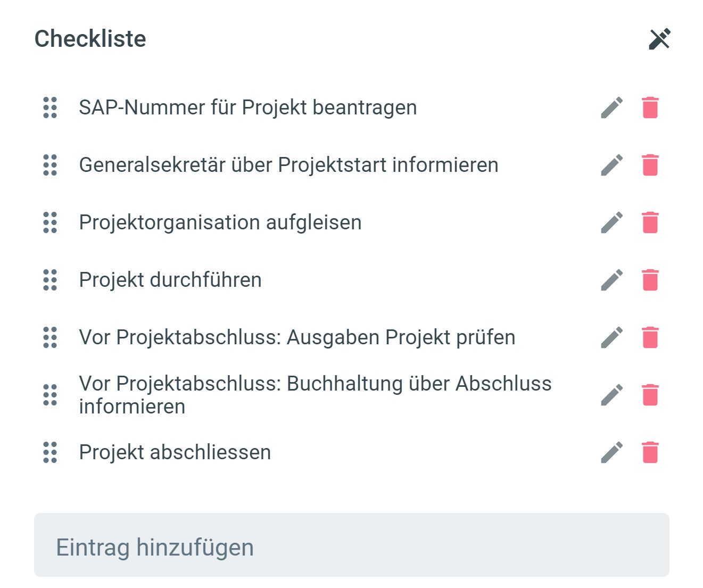This screenshot has width=703, height=588.
Task: Select drag handle next to 'Projekt abschliessen'
Action: pos(50,452)
